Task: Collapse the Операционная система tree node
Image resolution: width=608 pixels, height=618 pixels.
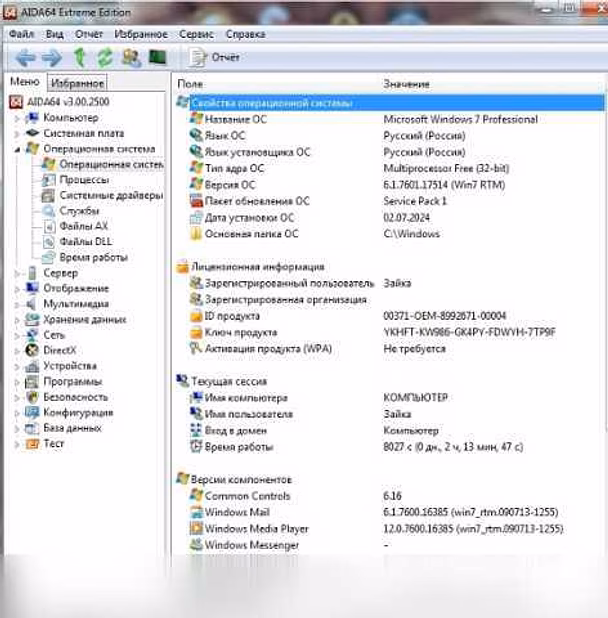Action: [x=17, y=149]
